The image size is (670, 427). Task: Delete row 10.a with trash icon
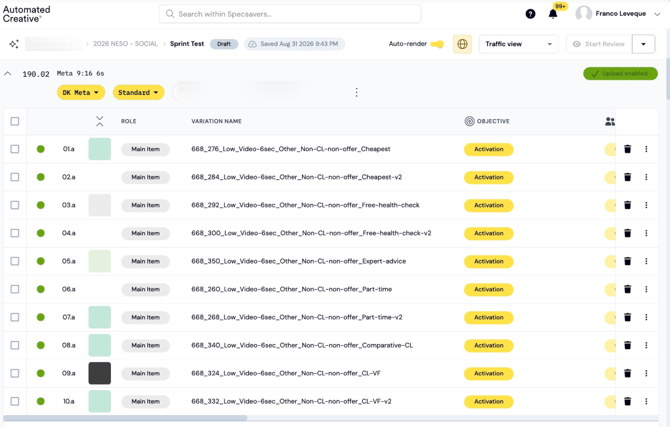[x=627, y=401]
